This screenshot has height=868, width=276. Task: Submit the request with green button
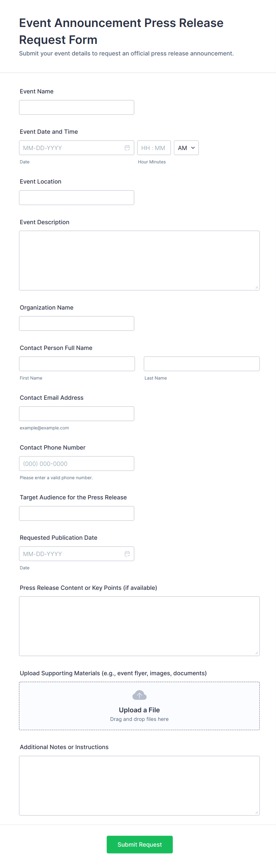pyautogui.click(x=139, y=844)
